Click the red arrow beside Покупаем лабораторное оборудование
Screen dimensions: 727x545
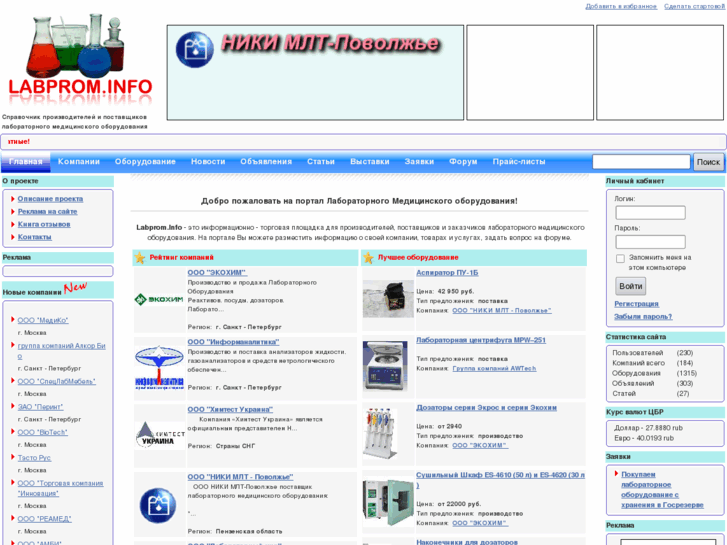(617, 474)
